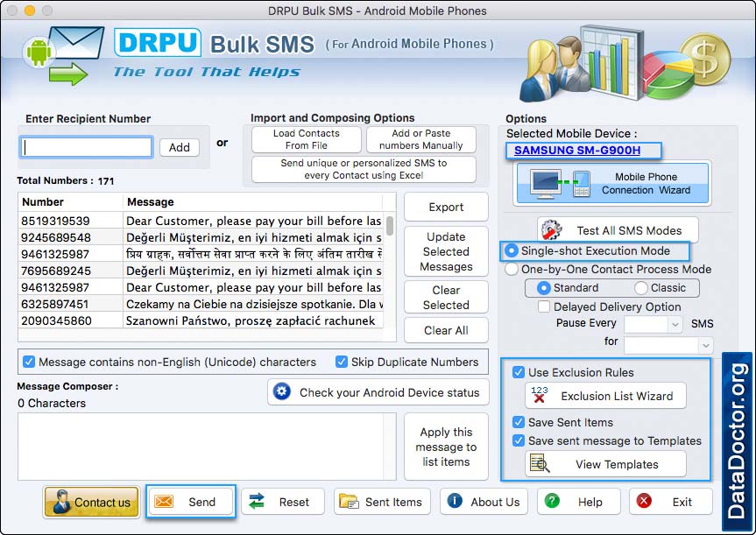756x535 pixels.
Task: Click the Add button
Action: [x=180, y=147]
